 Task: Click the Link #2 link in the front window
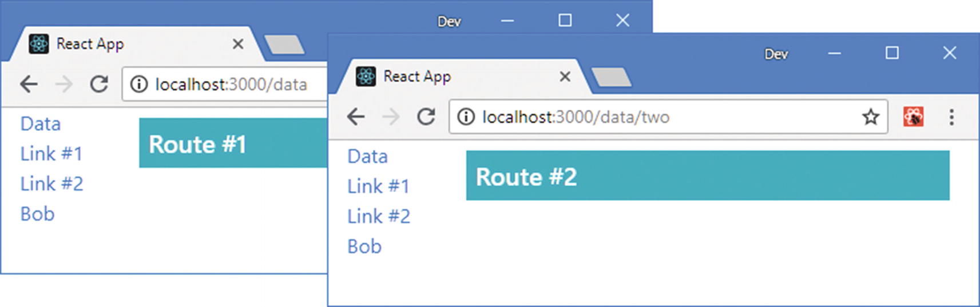(x=379, y=217)
